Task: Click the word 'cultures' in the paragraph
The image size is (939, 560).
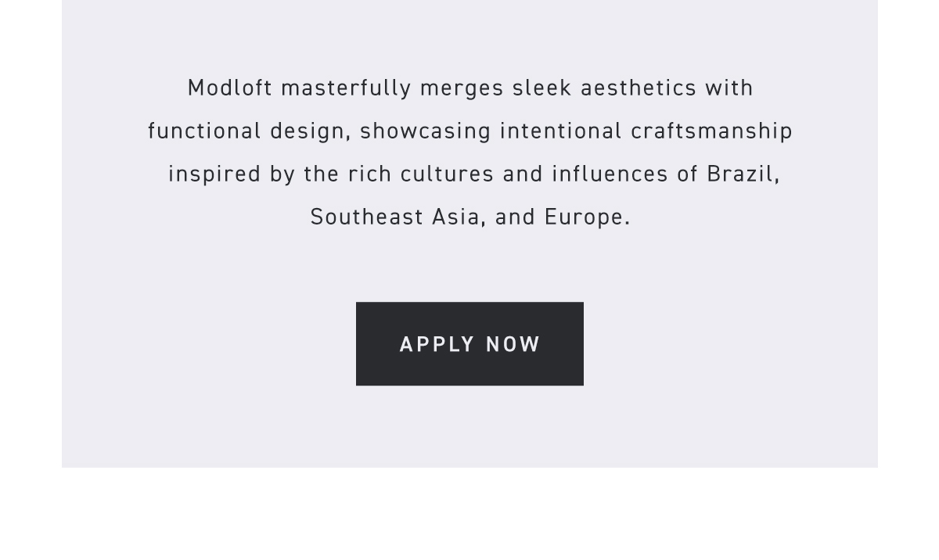Action: coord(448,174)
